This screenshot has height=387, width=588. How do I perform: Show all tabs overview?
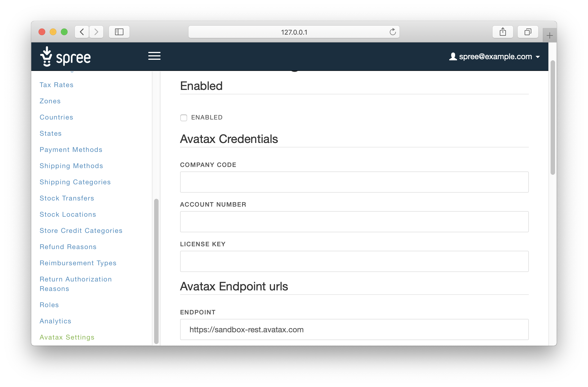coord(528,32)
